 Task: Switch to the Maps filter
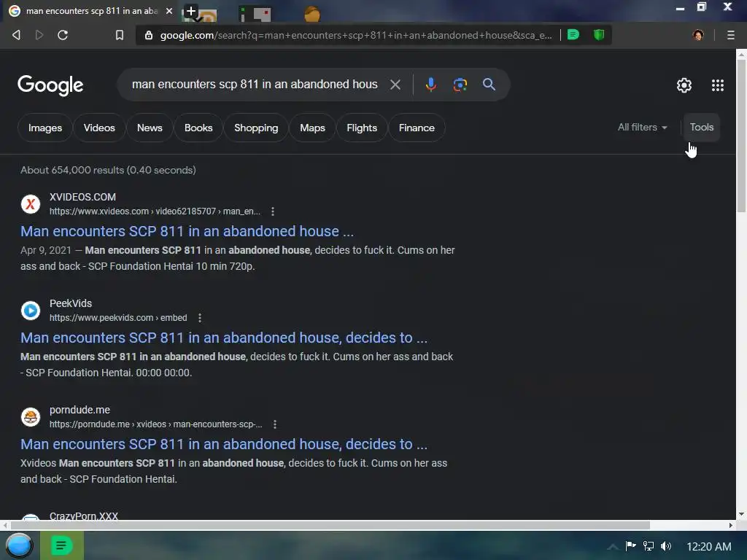(312, 128)
